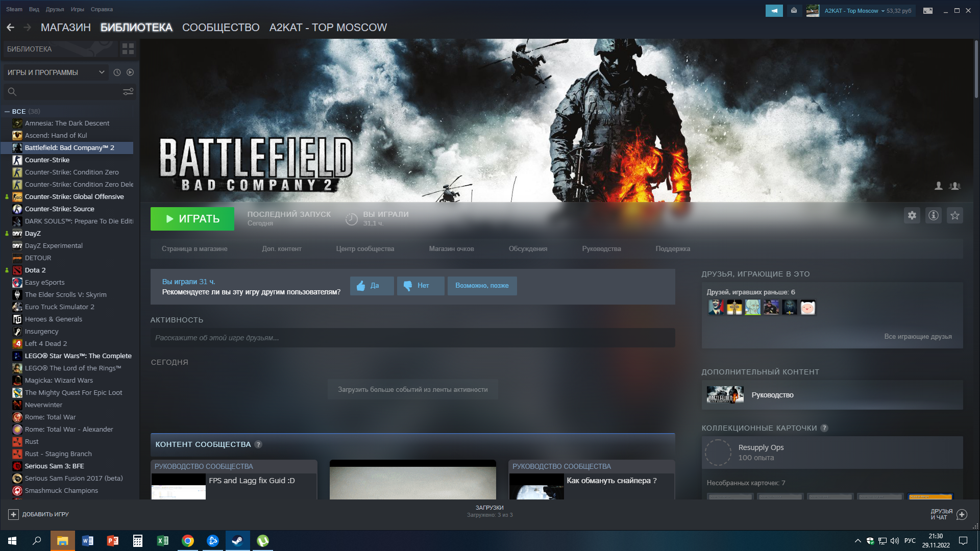Open the Руководство additional content item

[832, 395]
